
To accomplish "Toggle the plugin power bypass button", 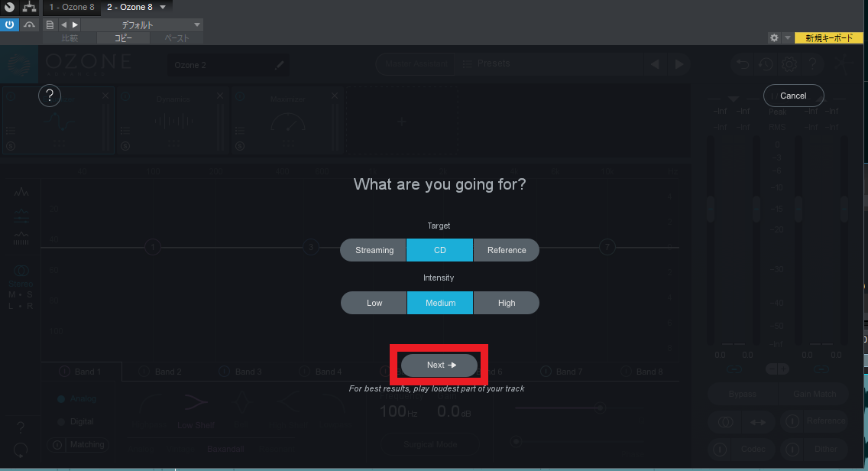I will (x=9, y=25).
